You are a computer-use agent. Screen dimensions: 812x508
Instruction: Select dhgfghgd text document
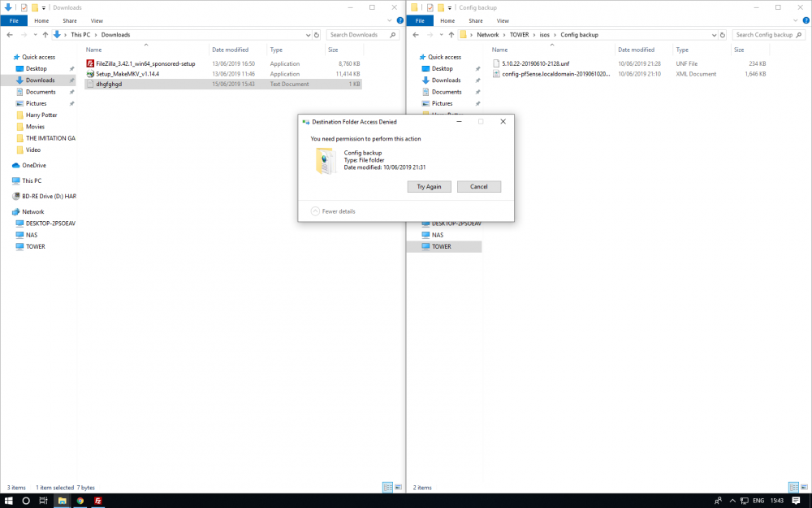click(x=223, y=84)
